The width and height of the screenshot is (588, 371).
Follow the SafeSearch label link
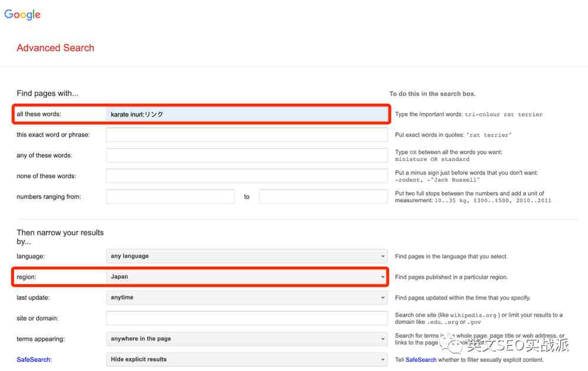click(34, 359)
